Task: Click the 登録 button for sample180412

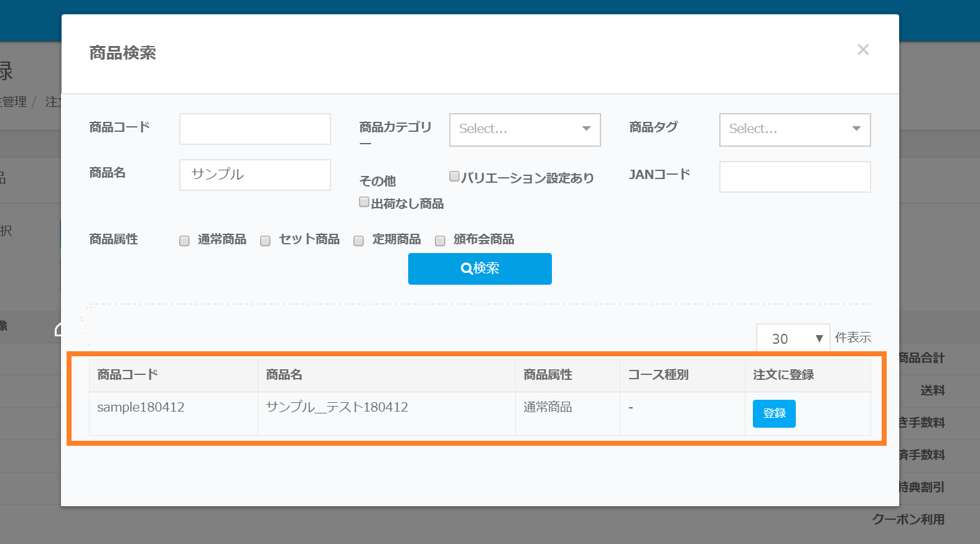Action: [773, 413]
